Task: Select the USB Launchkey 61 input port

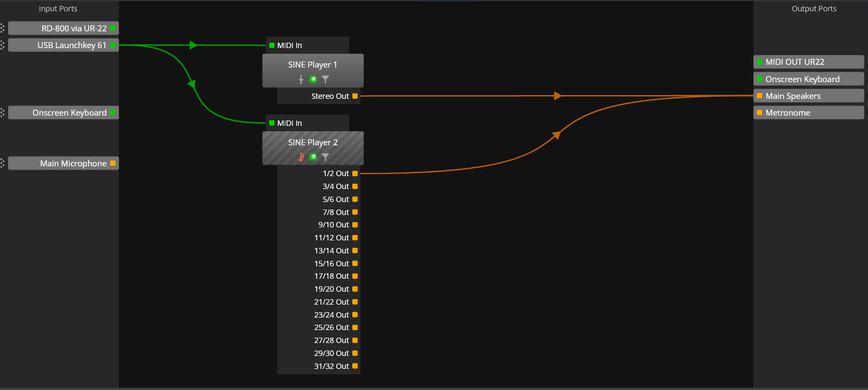Action: [63, 45]
